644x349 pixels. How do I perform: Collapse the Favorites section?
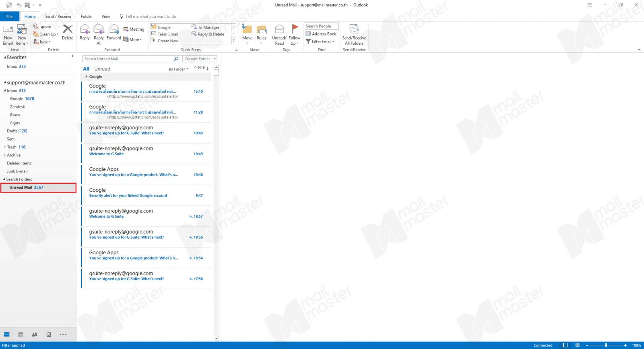(5, 58)
